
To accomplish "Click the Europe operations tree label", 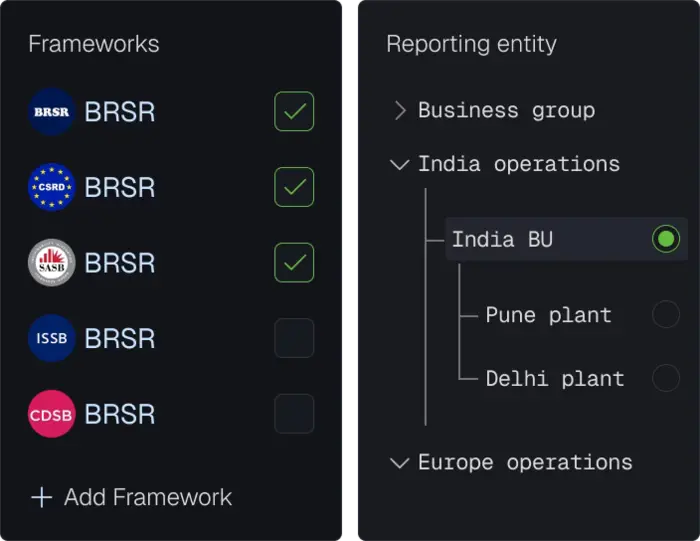I will [525, 463].
